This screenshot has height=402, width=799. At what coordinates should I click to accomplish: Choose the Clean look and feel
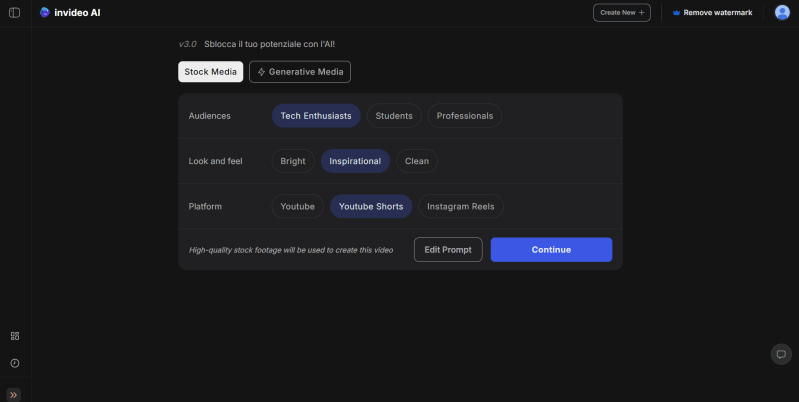point(417,161)
